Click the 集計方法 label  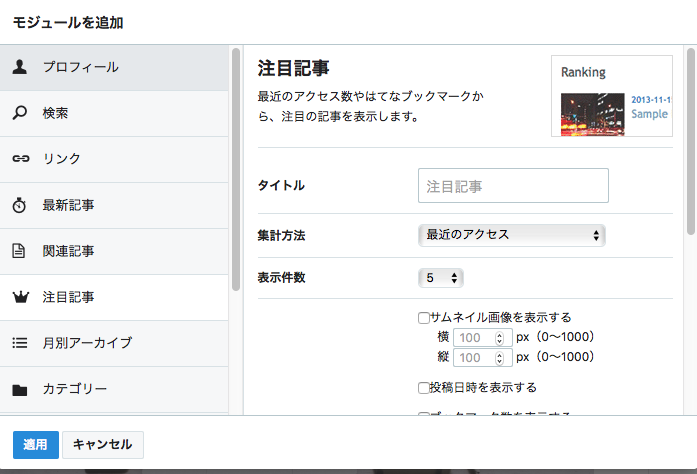(281, 236)
